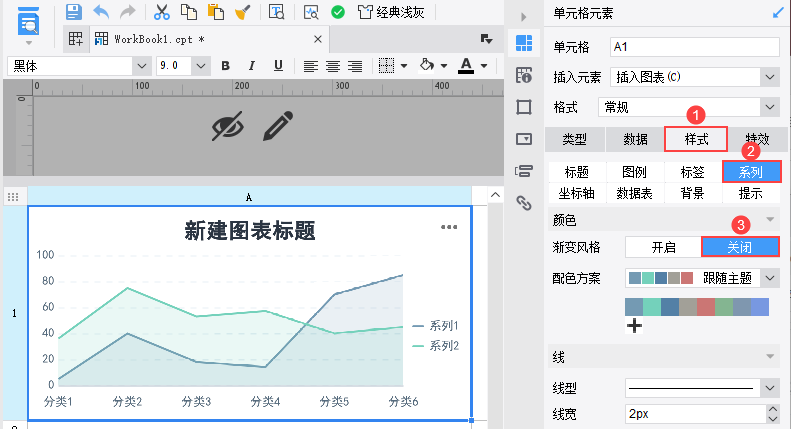Open the template preview search icon
This screenshot has width=791, height=429.
[x=276, y=12]
